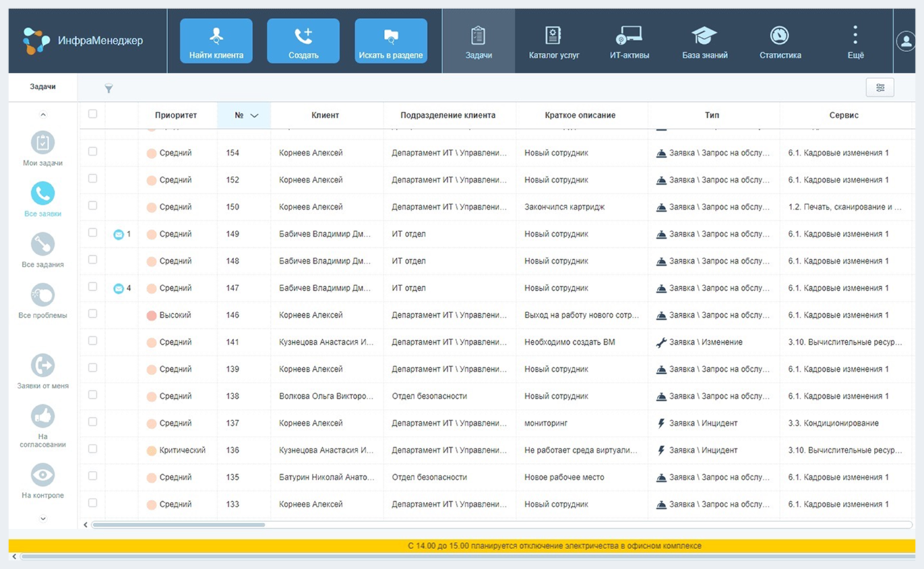Sort by Краткое описание column header
The image size is (924, 569).
[x=580, y=115]
